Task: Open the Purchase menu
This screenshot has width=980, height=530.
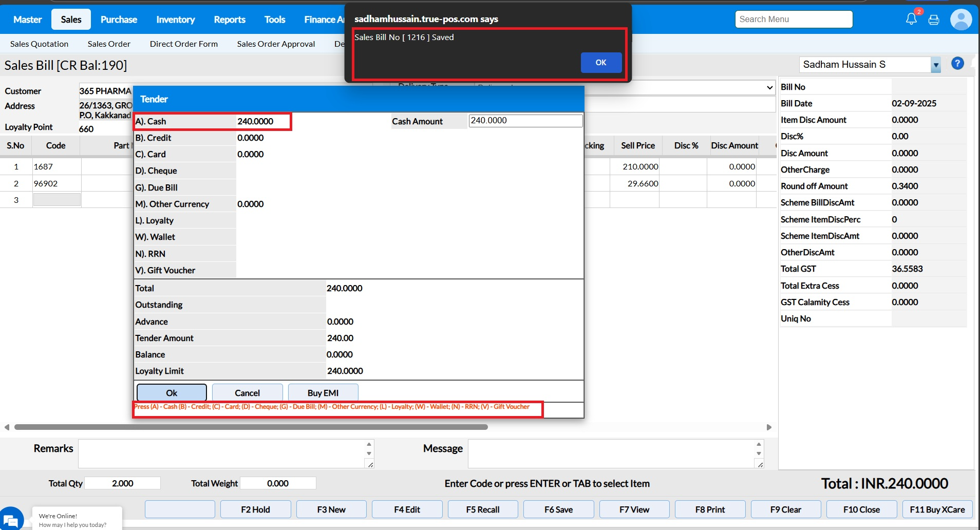Action: (119, 20)
